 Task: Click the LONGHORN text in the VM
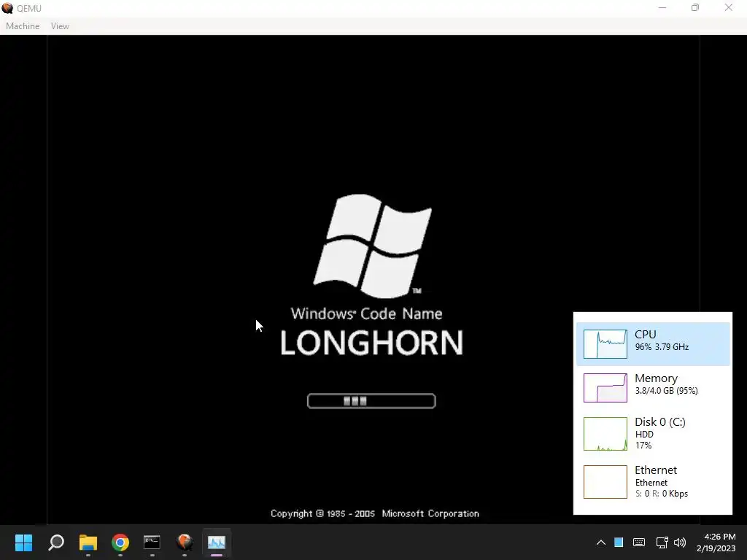tap(371, 343)
